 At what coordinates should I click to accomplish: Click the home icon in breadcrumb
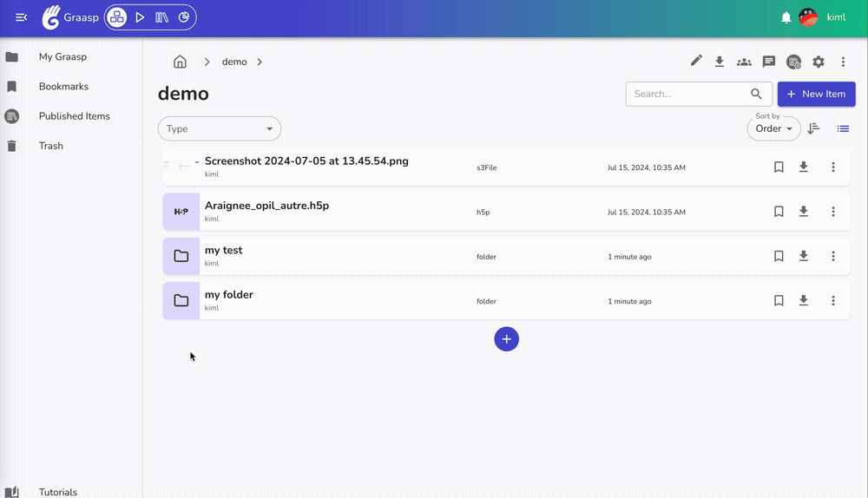(180, 62)
